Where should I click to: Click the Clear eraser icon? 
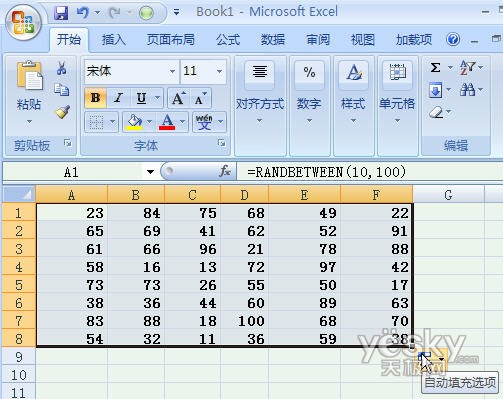pyautogui.click(x=436, y=112)
